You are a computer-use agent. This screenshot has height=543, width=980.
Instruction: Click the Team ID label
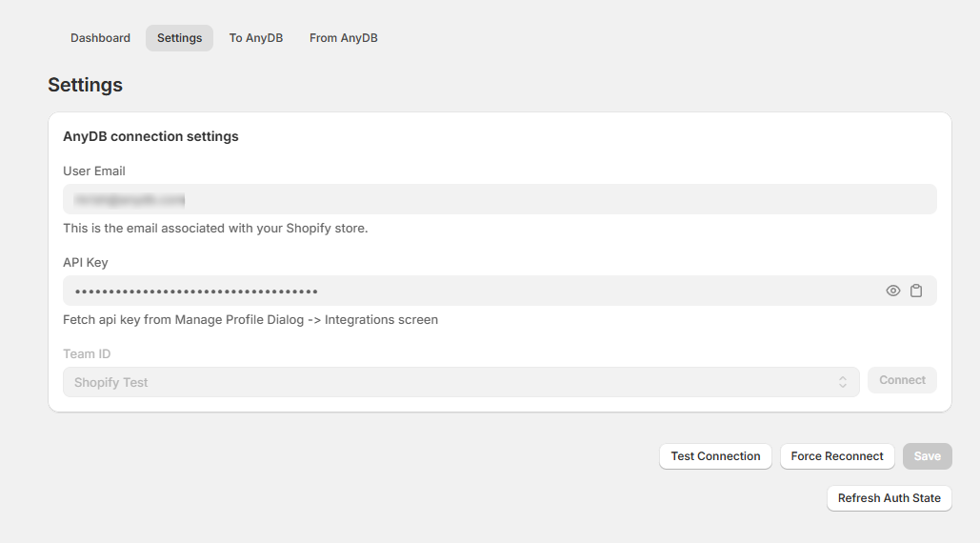(87, 353)
